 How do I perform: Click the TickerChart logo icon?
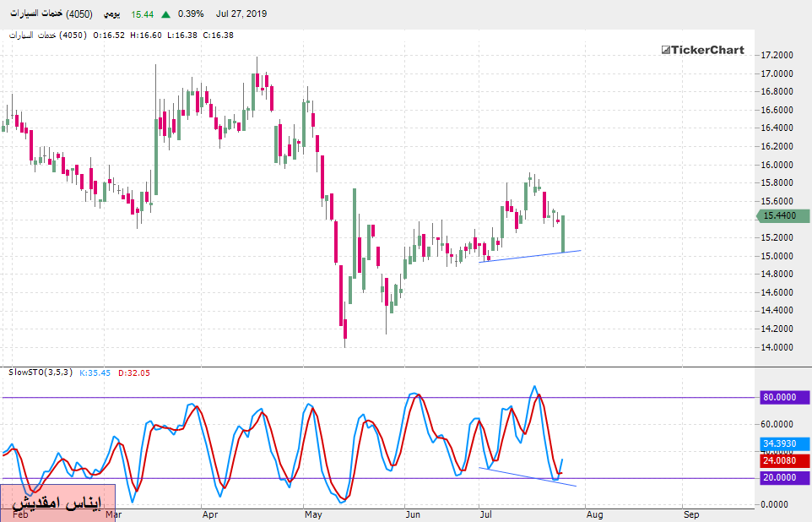pyautogui.click(x=665, y=50)
